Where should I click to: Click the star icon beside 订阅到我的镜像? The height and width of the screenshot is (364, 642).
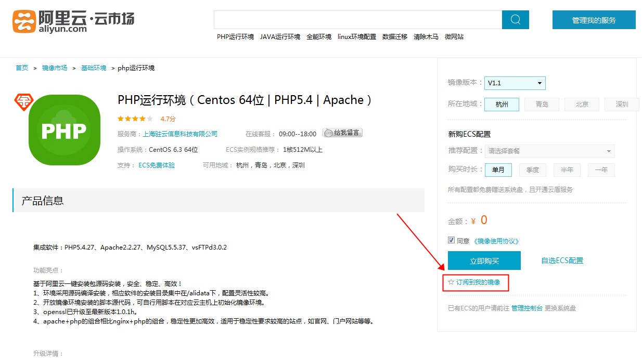point(451,282)
